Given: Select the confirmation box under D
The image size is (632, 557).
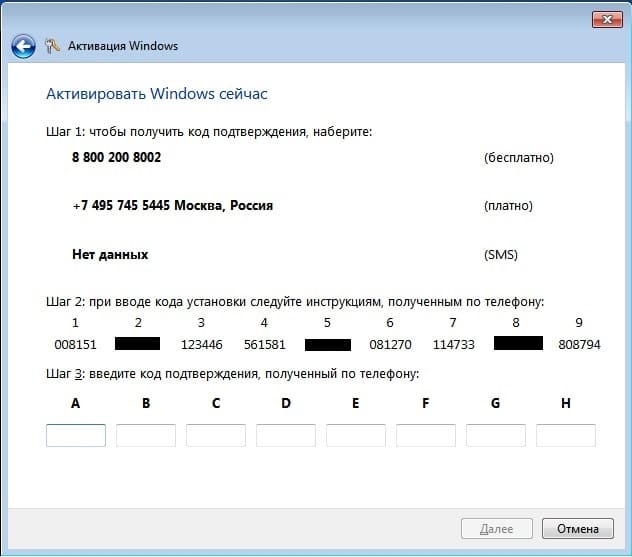Looking at the screenshot, I should (x=286, y=435).
